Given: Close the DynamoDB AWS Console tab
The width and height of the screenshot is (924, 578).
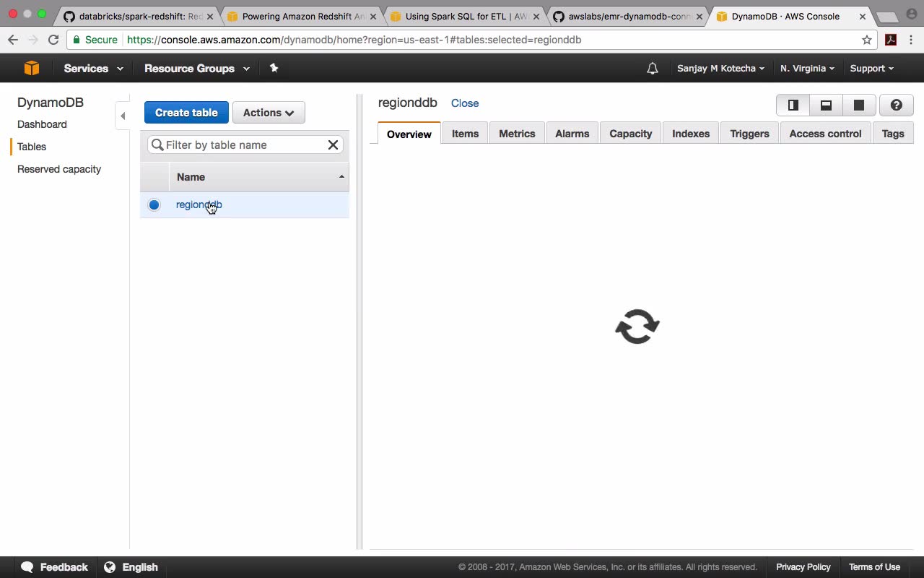Looking at the screenshot, I should [x=862, y=17].
